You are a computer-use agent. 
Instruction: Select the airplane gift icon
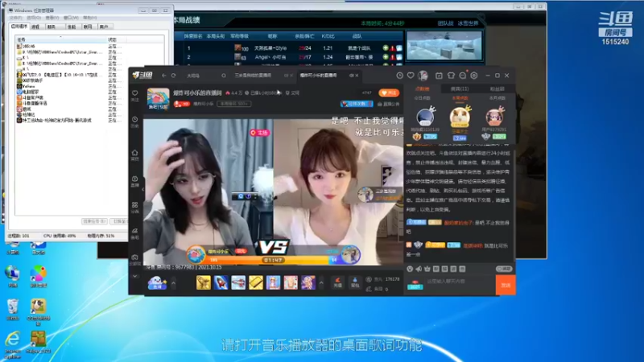coord(238,282)
